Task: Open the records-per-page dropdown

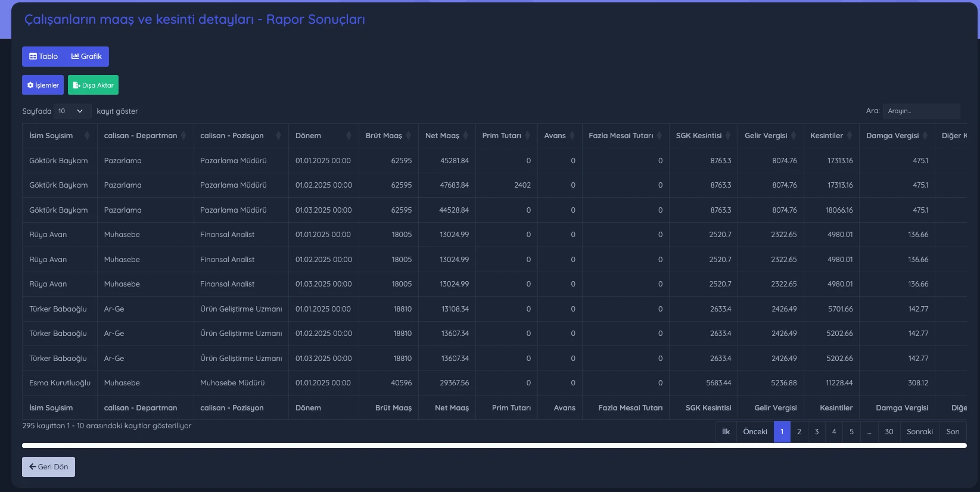Action: (72, 111)
